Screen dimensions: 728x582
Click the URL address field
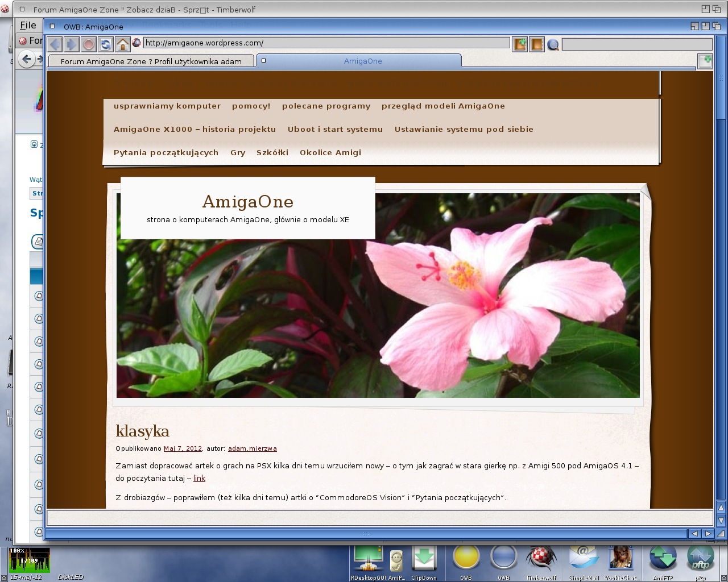(x=326, y=43)
